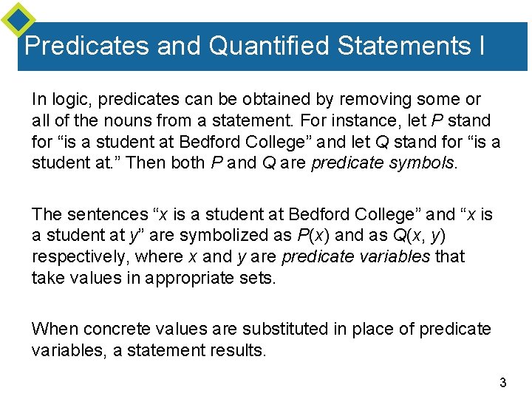Click the word 'Quantified' in the title
Viewport: 532px width, 399px height.
point(269,45)
